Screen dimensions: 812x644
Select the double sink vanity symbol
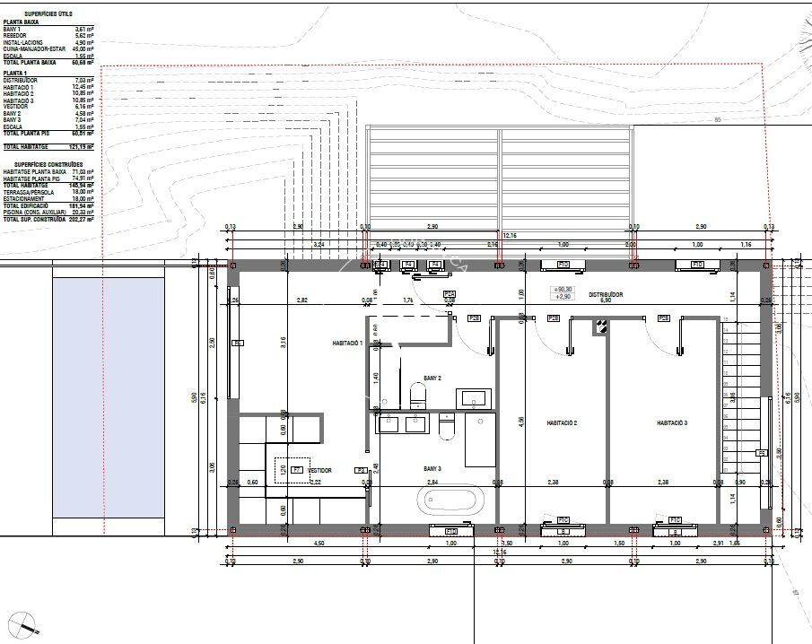coord(403,423)
